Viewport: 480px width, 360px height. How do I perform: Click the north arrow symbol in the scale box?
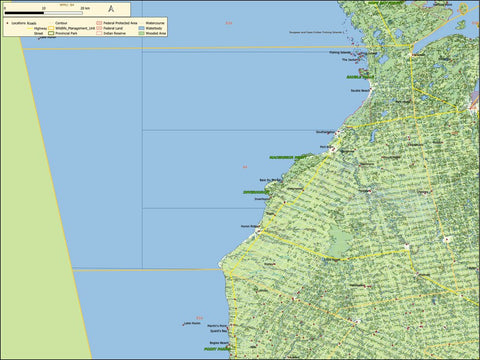[x=111, y=9]
